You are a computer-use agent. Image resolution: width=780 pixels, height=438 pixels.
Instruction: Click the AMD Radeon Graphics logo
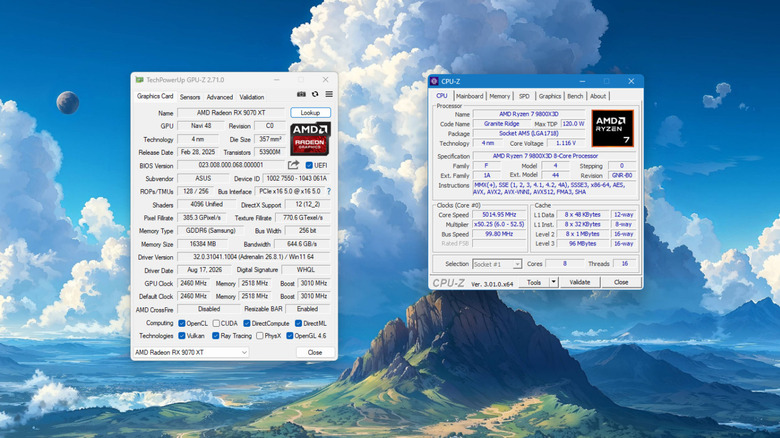point(310,138)
